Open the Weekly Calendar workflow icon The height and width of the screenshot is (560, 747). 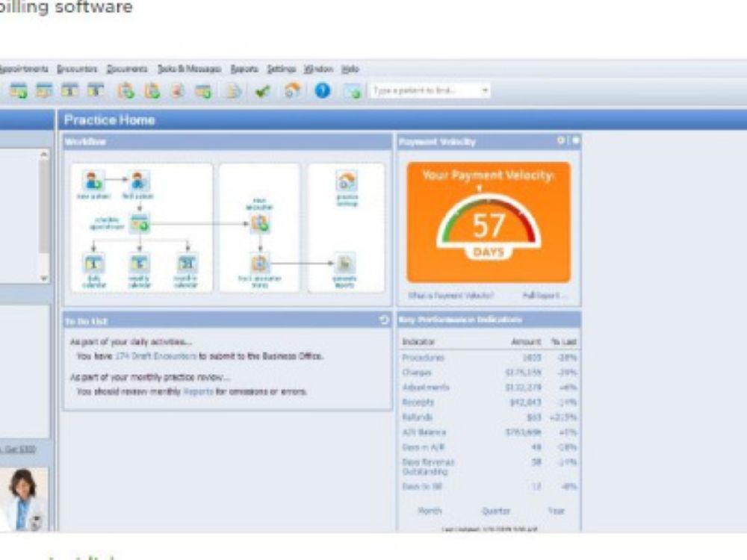(139, 263)
